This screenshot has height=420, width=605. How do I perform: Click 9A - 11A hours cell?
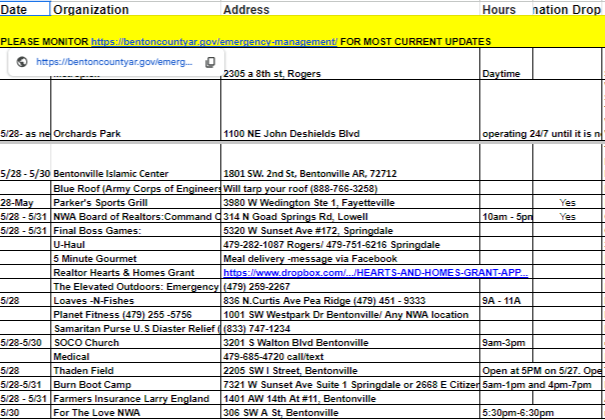coord(506,300)
